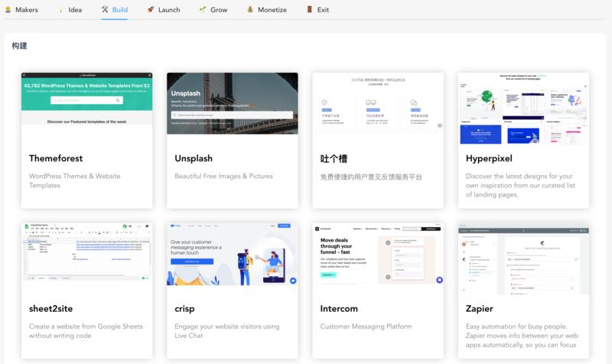The width and height of the screenshot is (612, 364).
Task: Click the Launch rocket icon
Action: pos(151,9)
